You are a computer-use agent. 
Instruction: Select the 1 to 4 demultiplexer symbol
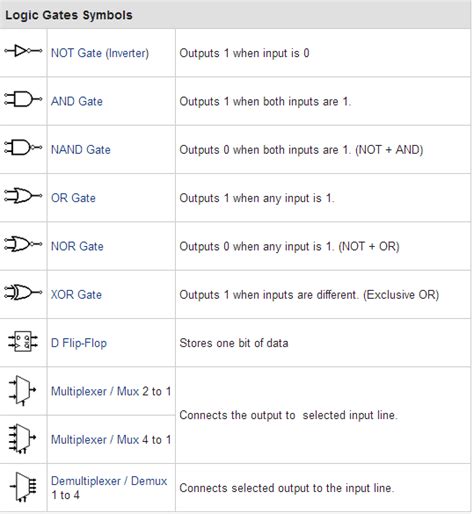tap(23, 487)
